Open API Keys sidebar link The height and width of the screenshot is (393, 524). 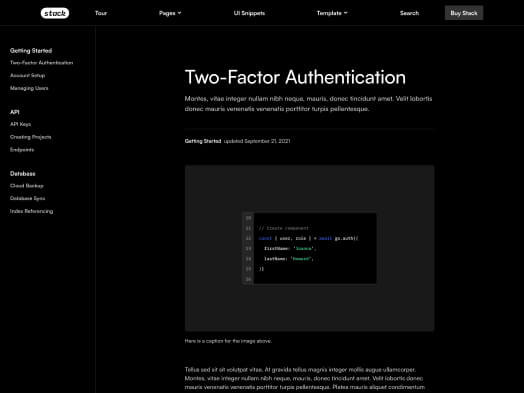[x=20, y=124]
